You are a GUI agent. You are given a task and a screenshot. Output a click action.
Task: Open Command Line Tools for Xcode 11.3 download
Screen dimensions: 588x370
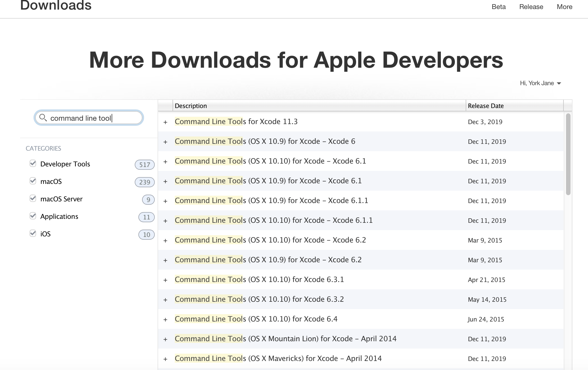[x=236, y=122]
